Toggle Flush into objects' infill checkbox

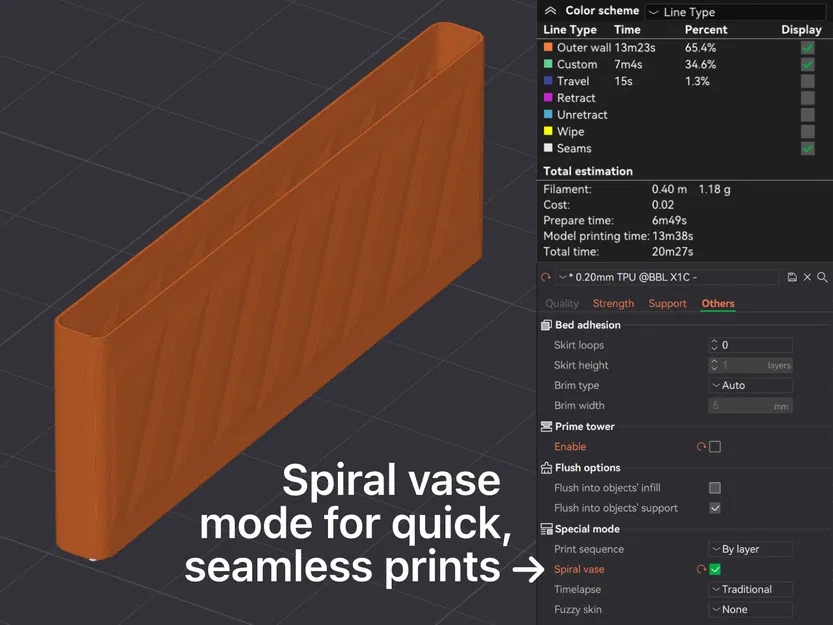(715, 487)
